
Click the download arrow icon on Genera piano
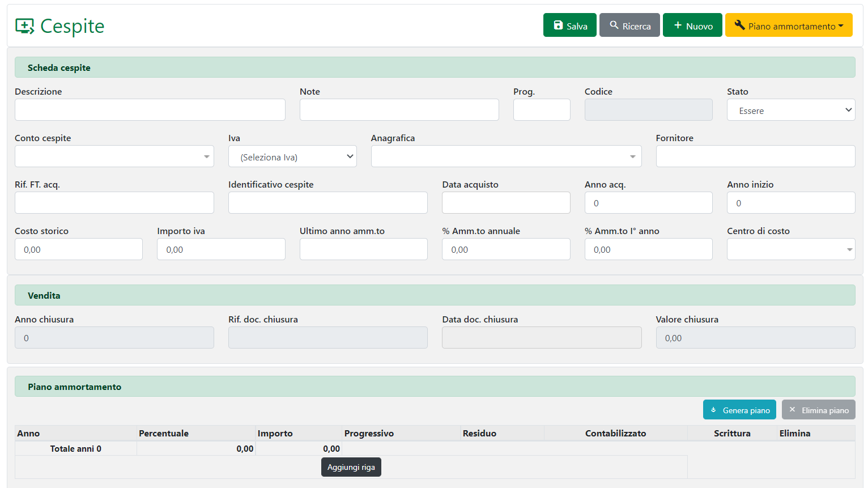click(x=713, y=410)
